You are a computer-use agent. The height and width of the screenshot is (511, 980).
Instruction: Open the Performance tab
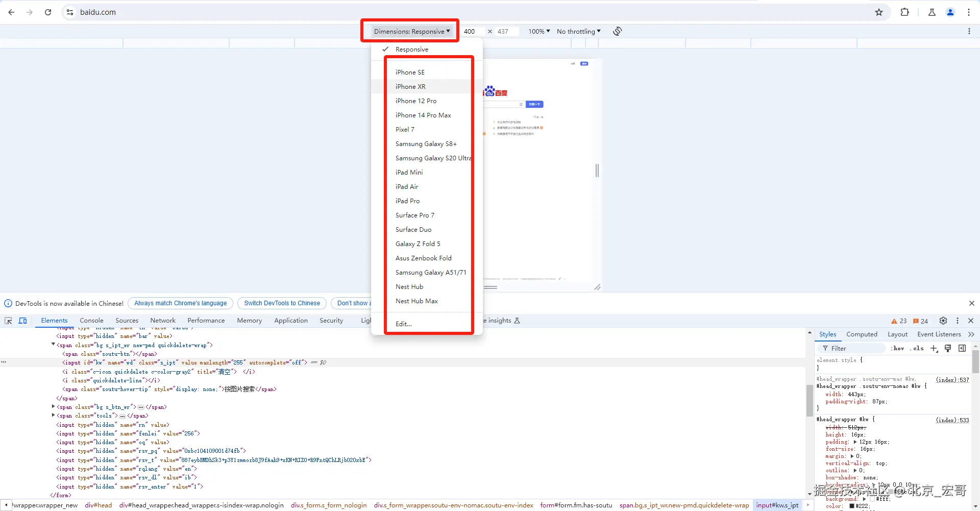coord(206,321)
